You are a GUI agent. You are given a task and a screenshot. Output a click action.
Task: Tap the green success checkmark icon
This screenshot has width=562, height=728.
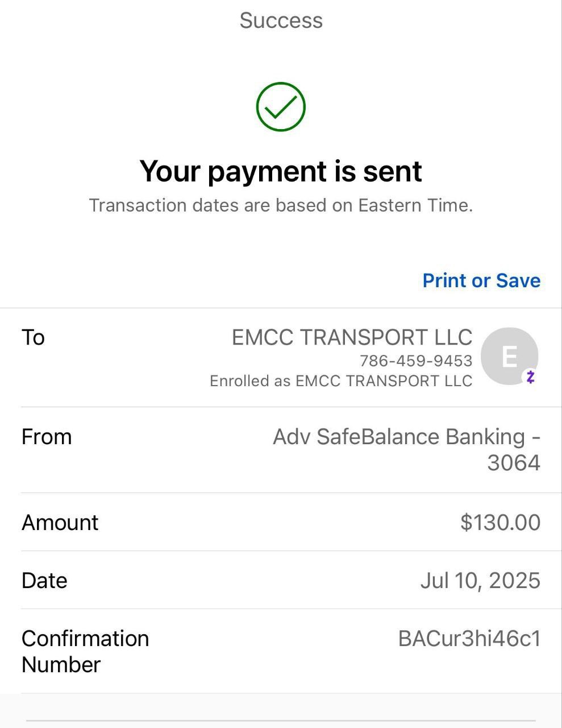pyautogui.click(x=281, y=107)
